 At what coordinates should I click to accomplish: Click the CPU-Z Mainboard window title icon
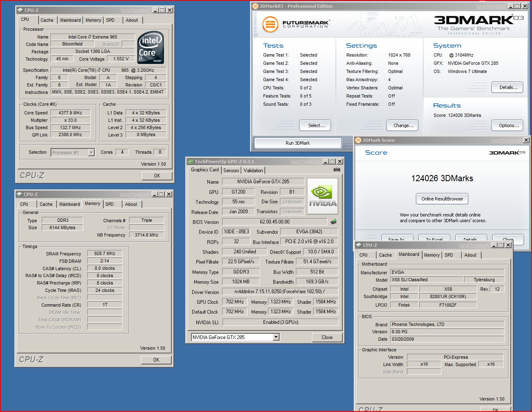coord(359,245)
